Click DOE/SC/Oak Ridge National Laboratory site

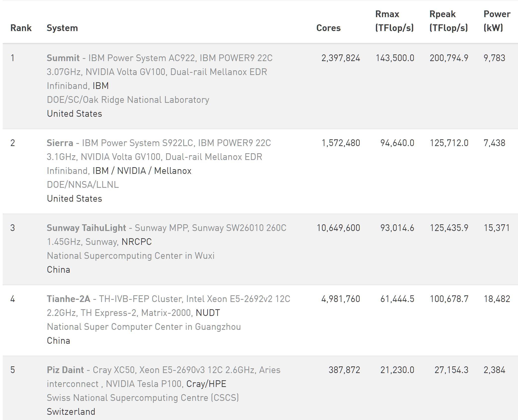coord(128,100)
